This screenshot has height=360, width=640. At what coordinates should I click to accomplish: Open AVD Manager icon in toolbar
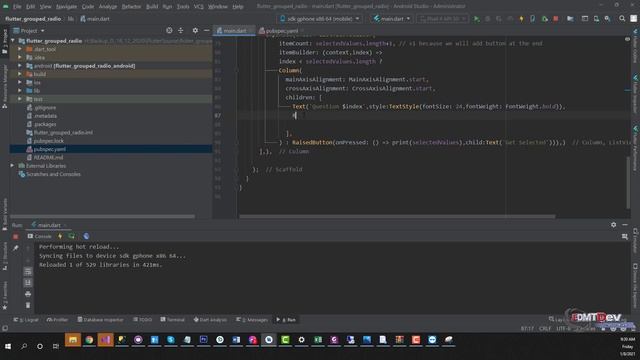(596, 19)
